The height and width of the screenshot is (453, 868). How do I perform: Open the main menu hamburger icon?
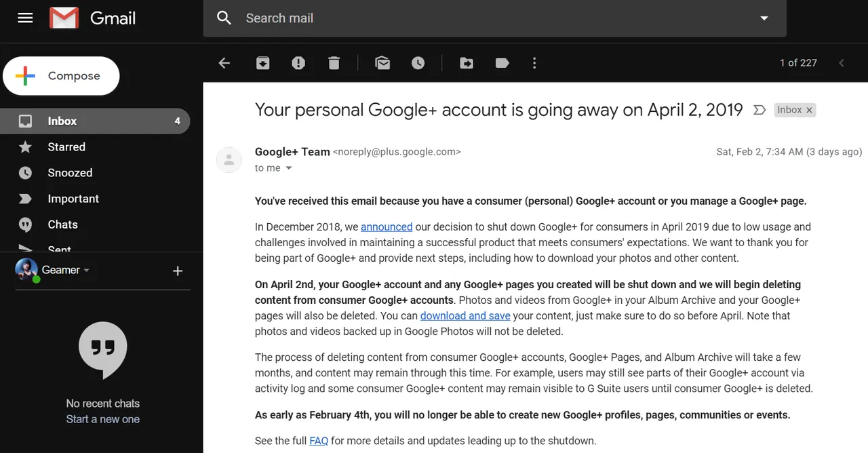pyautogui.click(x=25, y=18)
